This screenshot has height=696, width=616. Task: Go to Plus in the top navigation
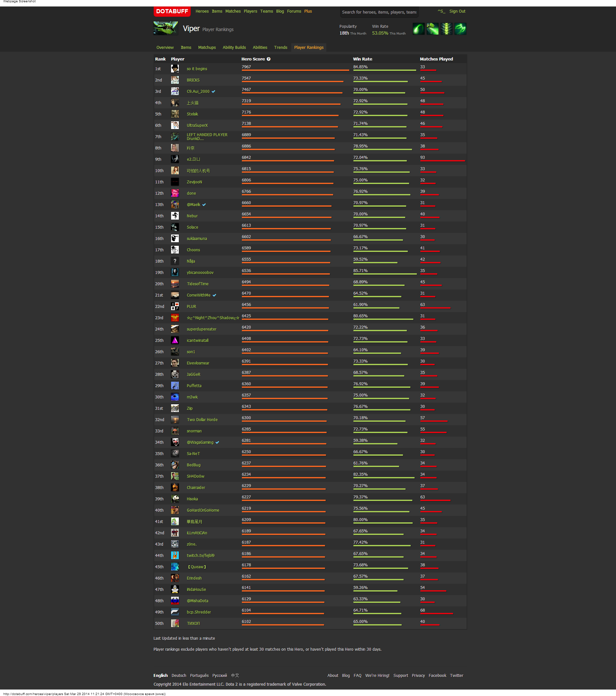pos(308,11)
